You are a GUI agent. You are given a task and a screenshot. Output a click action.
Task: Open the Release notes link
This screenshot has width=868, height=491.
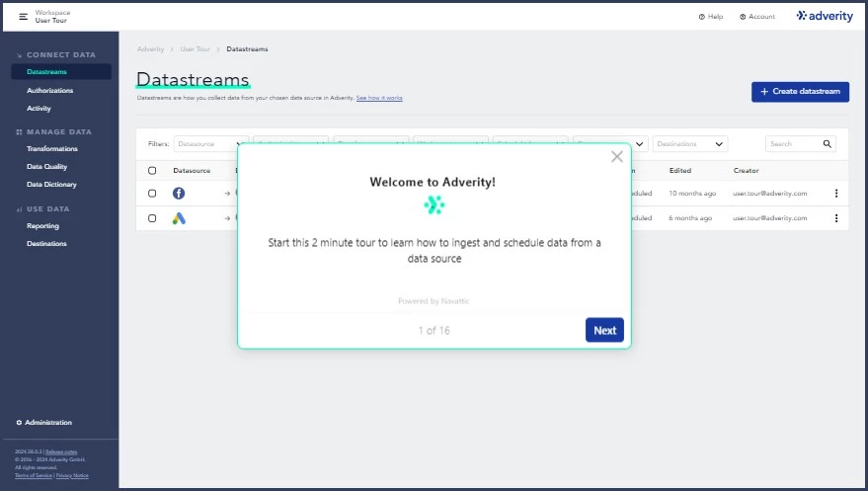pyautogui.click(x=61, y=451)
